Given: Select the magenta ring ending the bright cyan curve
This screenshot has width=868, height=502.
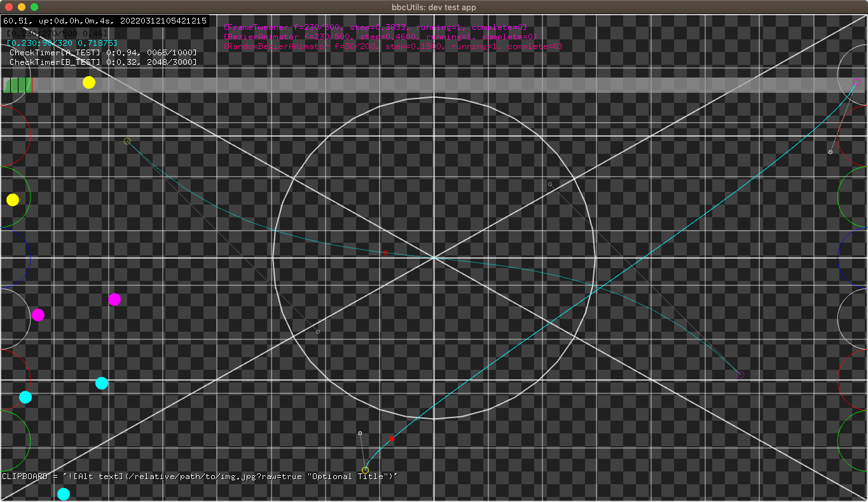Looking at the screenshot, I should point(856,82).
